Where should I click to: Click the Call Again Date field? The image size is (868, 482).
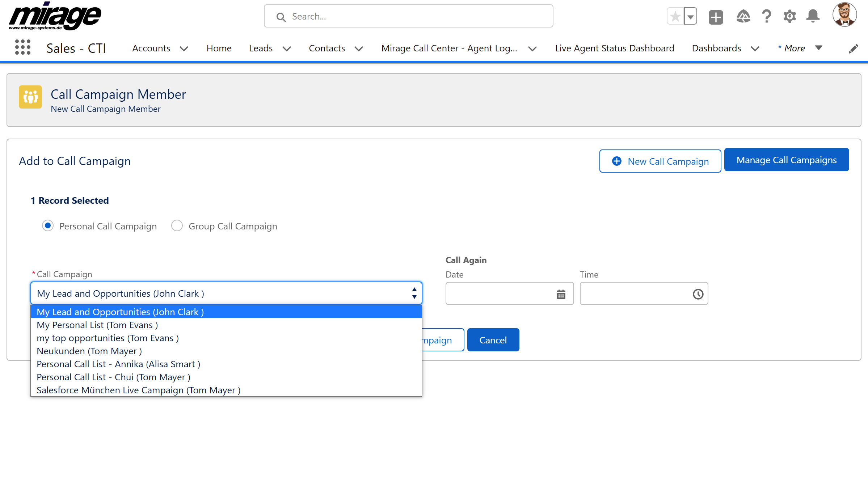click(x=510, y=293)
